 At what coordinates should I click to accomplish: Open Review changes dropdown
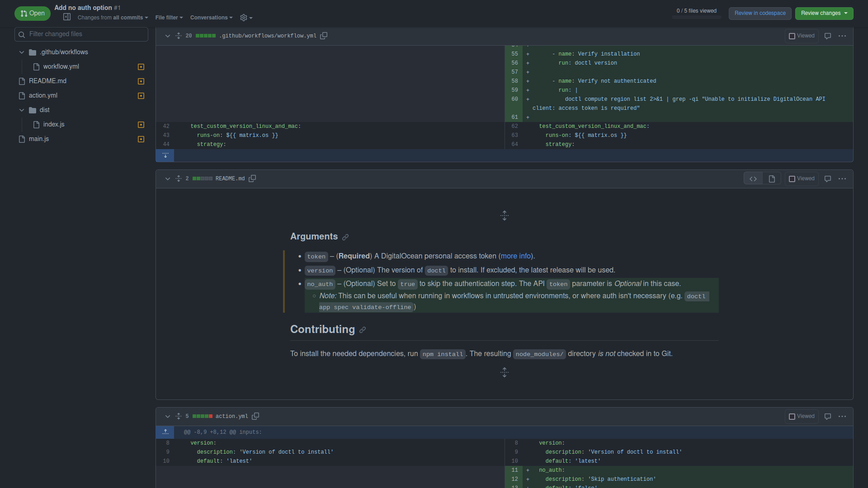click(824, 13)
